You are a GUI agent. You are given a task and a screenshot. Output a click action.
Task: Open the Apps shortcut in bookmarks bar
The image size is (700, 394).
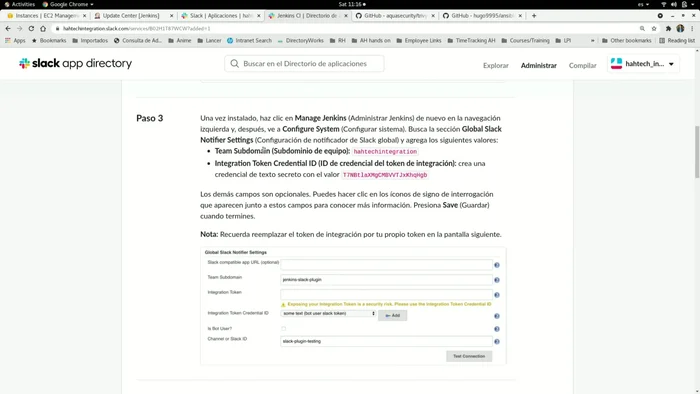pyautogui.click(x=15, y=41)
